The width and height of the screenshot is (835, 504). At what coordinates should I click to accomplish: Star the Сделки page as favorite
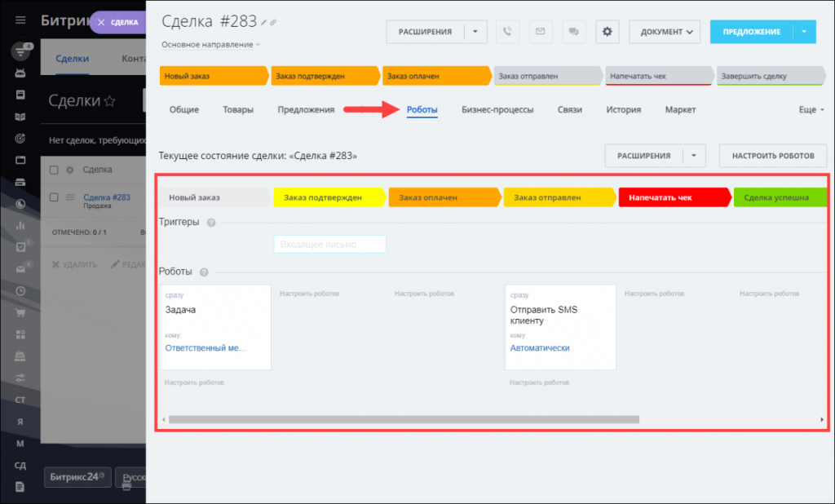pyautogui.click(x=109, y=101)
